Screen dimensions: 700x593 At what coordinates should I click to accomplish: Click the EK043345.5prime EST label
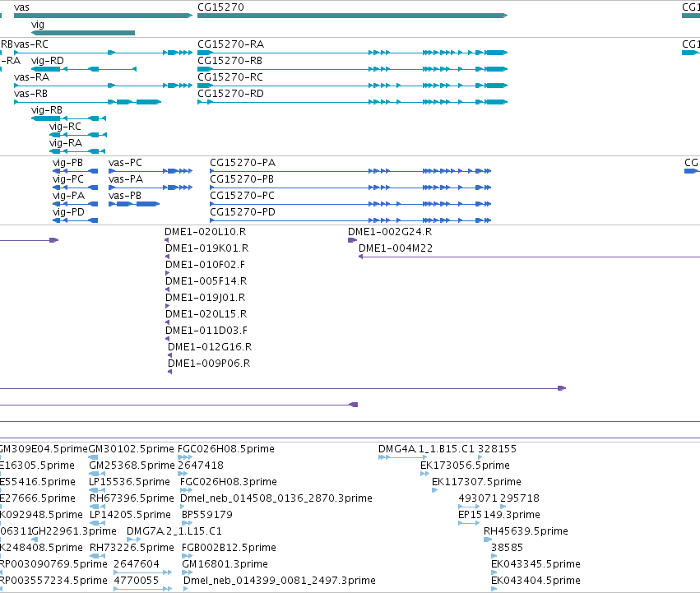(536, 564)
